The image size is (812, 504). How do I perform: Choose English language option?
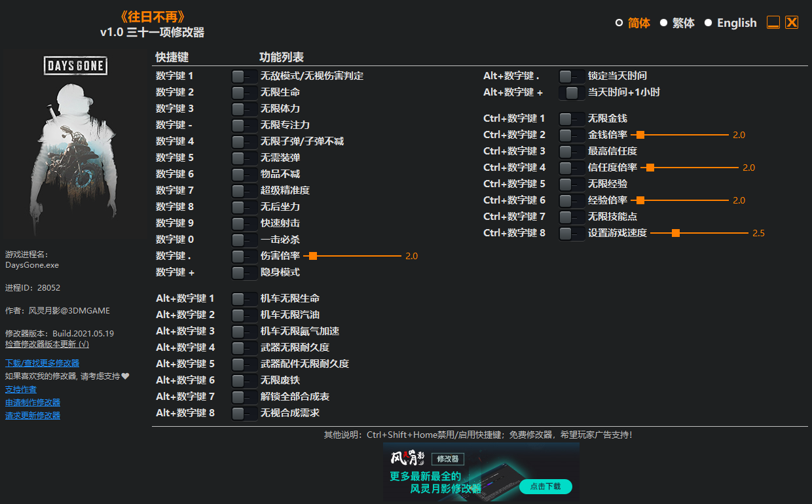tap(708, 23)
